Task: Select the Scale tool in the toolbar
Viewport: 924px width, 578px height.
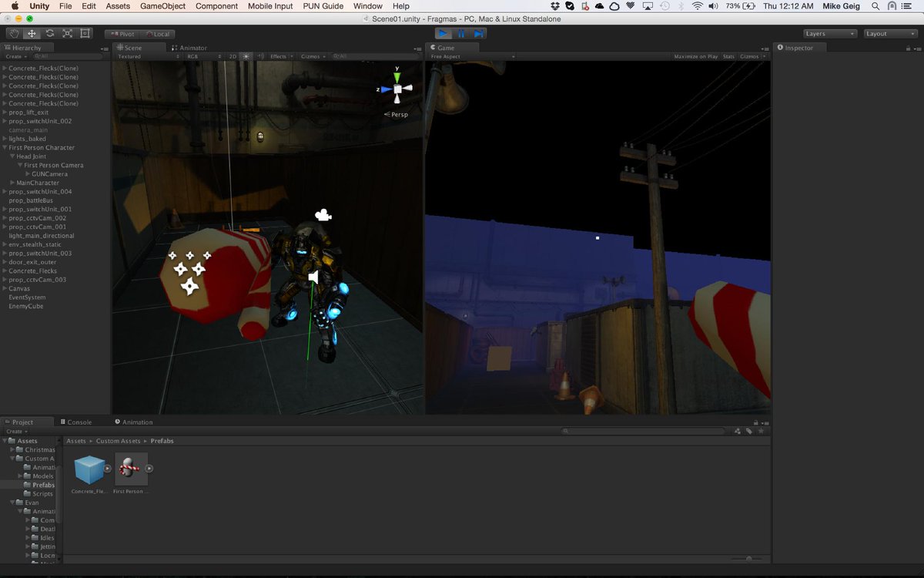Action: [67, 34]
